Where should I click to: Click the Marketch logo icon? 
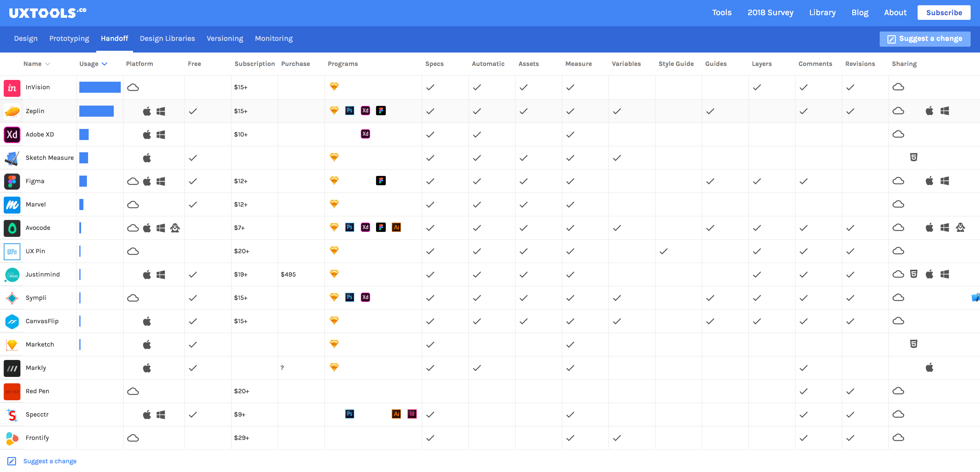pyautogui.click(x=12, y=345)
